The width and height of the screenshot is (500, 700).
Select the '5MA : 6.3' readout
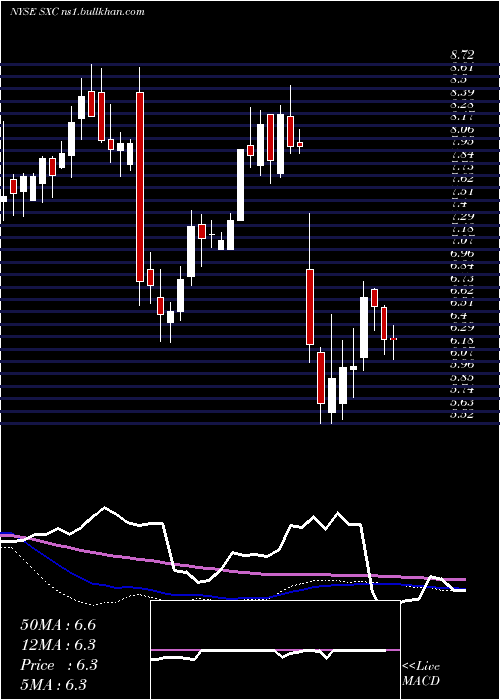coord(54,685)
